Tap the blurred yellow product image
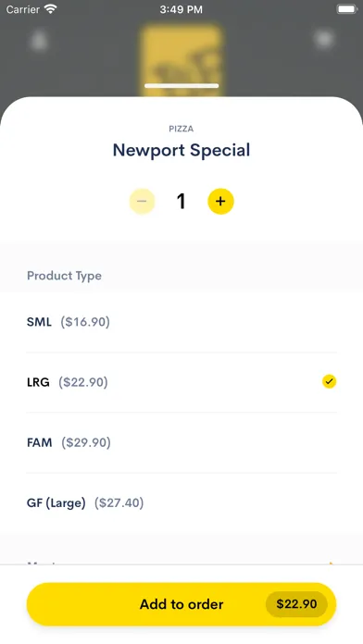 [x=181, y=59]
